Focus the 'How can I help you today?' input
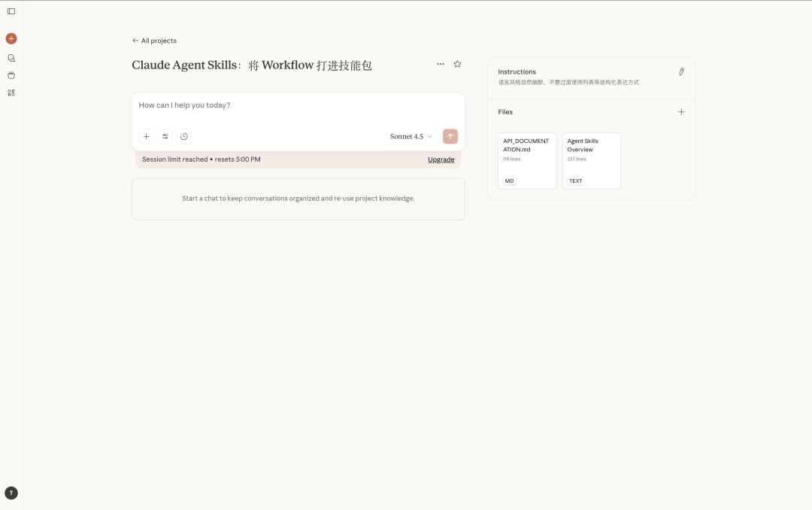 tap(298, 105)
